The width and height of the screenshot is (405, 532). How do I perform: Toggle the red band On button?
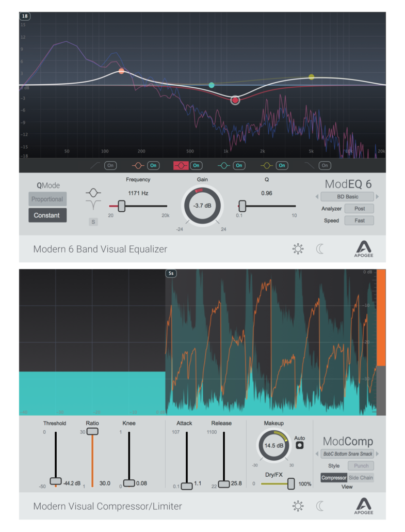click(196, 166)
